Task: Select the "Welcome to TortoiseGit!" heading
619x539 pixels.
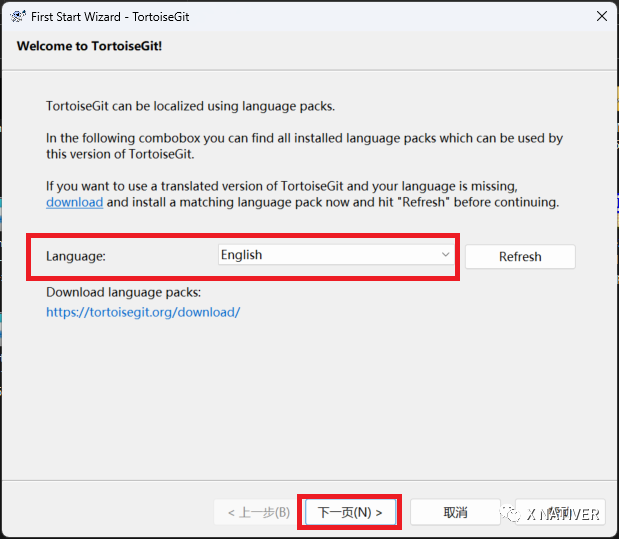Action: (x=89, y=46)
